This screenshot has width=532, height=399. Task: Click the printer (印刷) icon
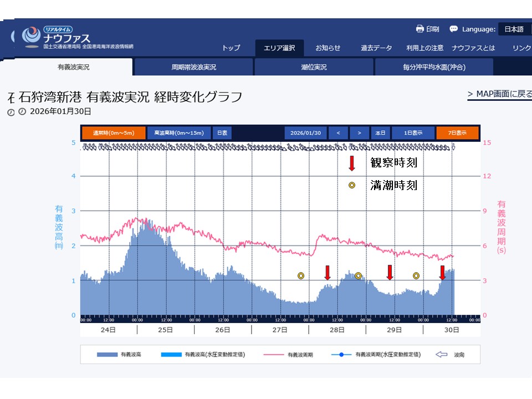click(x=420, y=29)
